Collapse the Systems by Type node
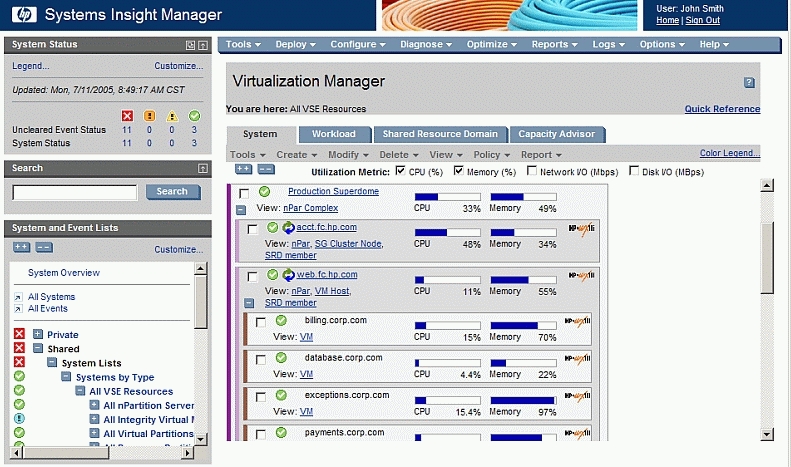 tap(66, 376)
